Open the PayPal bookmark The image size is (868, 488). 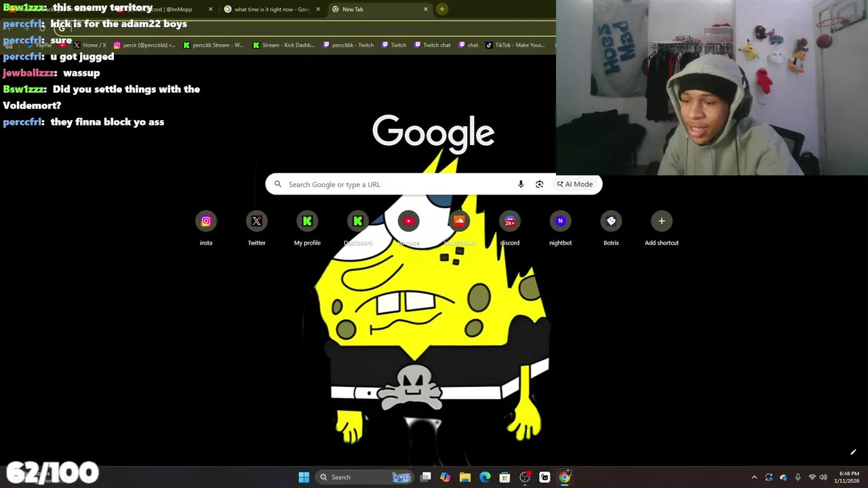coord(39,45)
